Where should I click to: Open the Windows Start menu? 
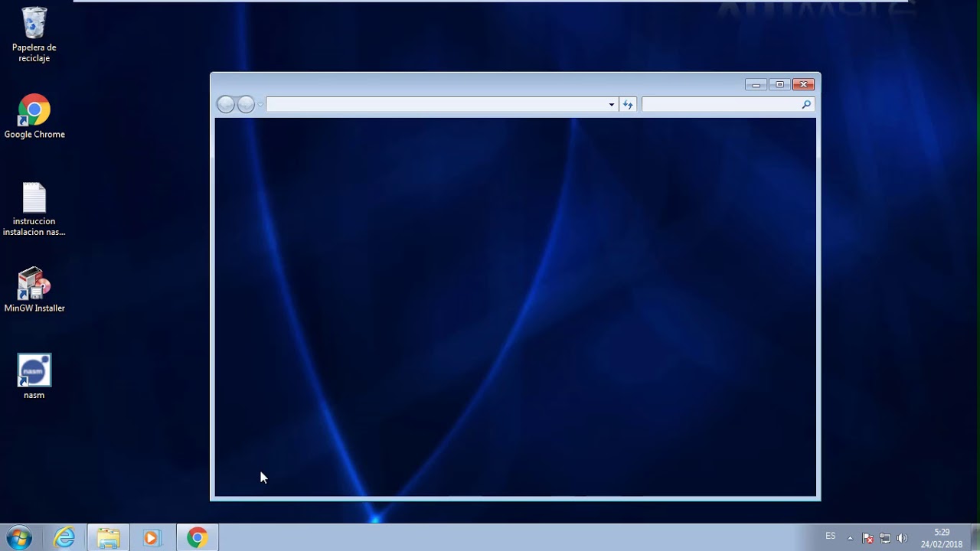18,538
